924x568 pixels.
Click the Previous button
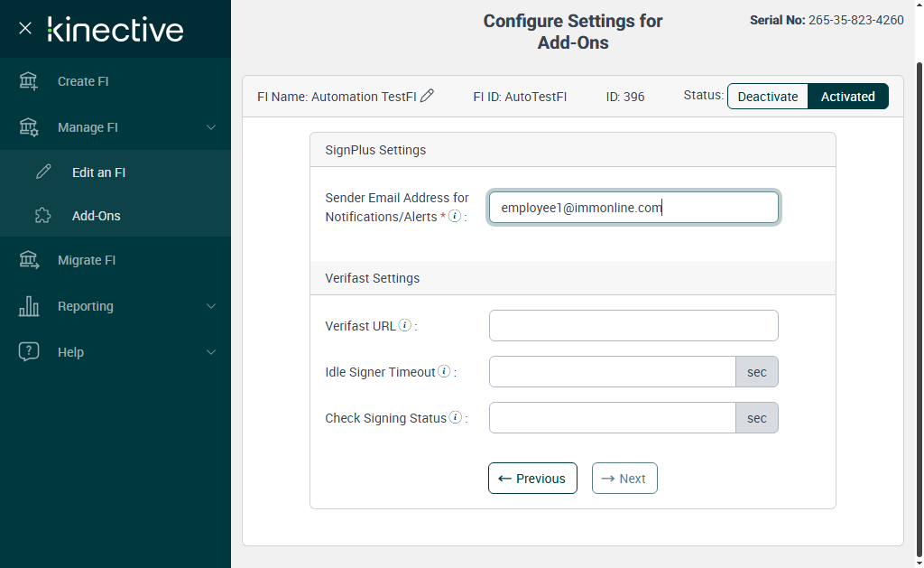pyautogui.click(x=532, y=479)
